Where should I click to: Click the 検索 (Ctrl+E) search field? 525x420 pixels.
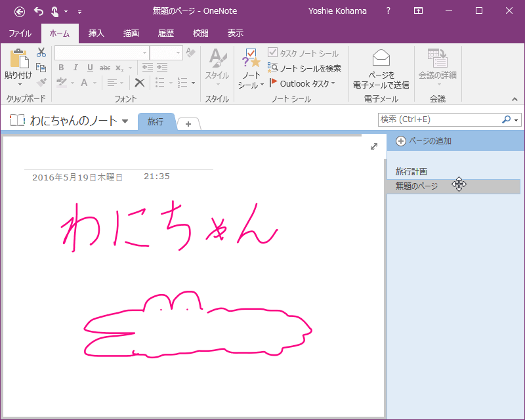[440, 119]
